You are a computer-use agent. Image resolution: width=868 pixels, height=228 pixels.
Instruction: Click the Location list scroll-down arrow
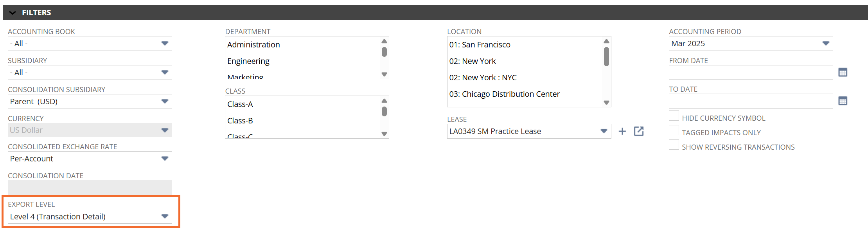[x=606, y=103]
